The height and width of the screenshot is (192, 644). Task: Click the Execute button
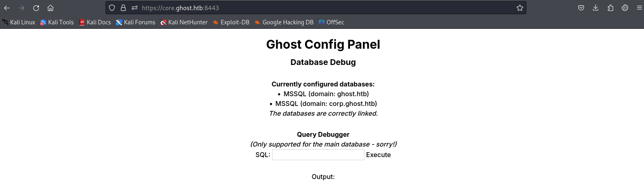tap(378, 155)
